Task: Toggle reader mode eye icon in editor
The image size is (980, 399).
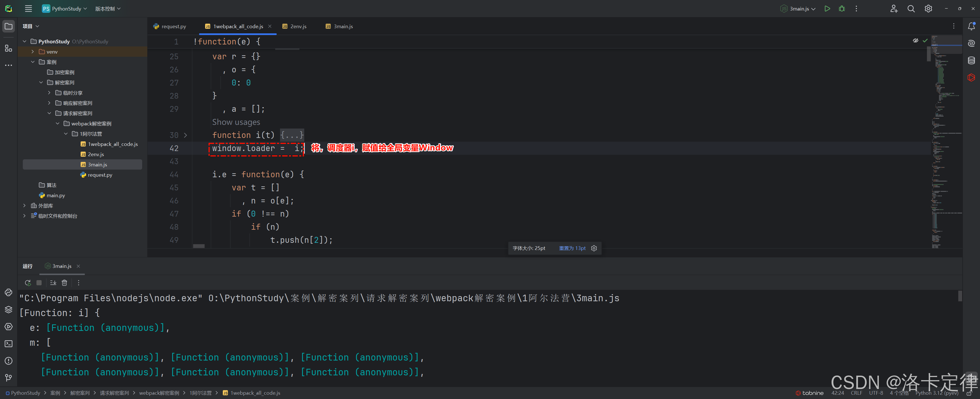Action: coord(915,40)
